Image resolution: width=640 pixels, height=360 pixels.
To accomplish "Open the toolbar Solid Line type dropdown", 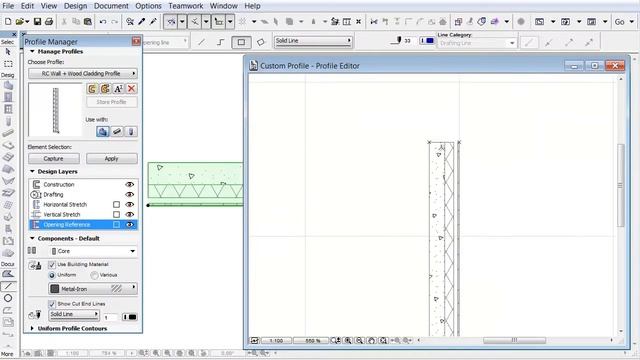I will click(313, 41).
